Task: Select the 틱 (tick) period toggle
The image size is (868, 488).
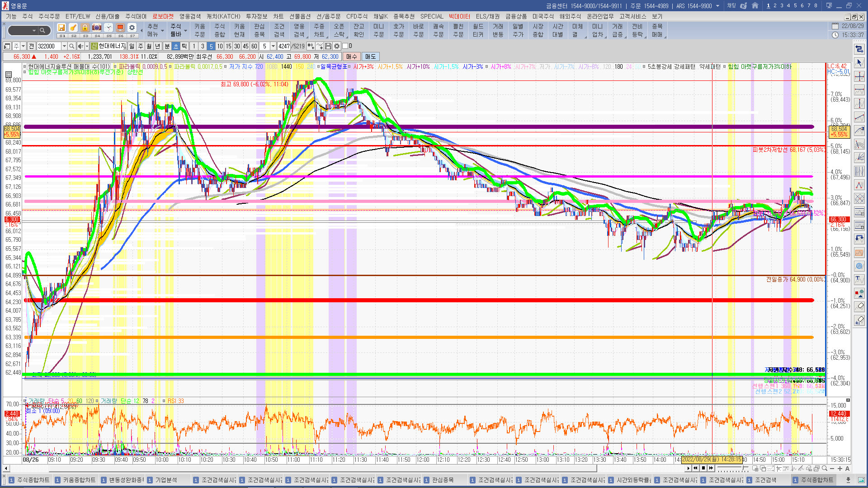Action: pos(184,46)
